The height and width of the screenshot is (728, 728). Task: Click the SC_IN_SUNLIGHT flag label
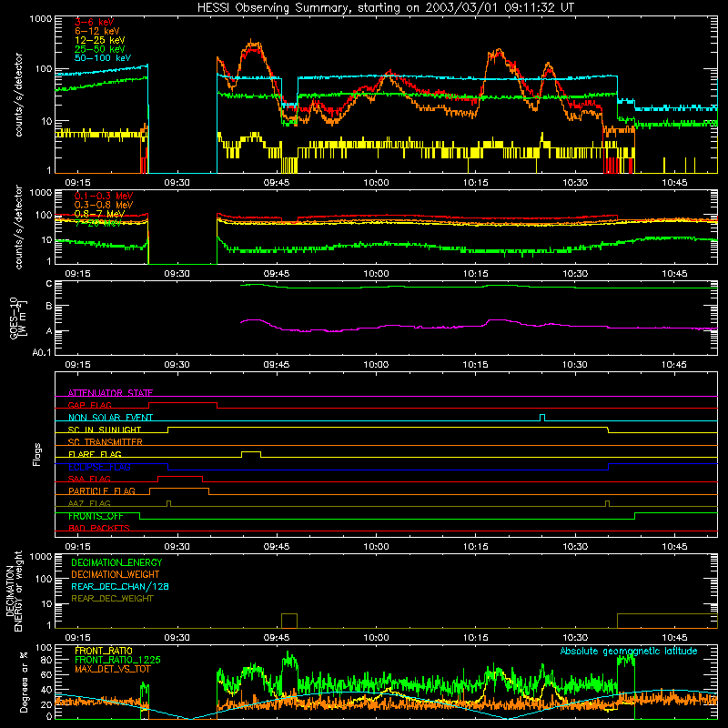click(105, 430)
